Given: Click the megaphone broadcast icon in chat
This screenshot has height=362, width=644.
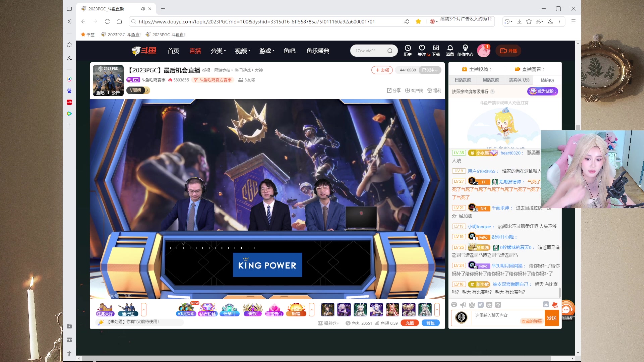Looking at the screenshot, I should (x=463, y=304).
